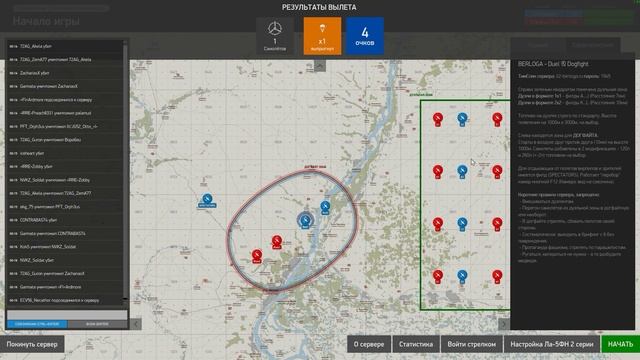640x360 pixels.
Task: Select bottom-row left red airfield in duel zone
Action: [x=438, y=277]
